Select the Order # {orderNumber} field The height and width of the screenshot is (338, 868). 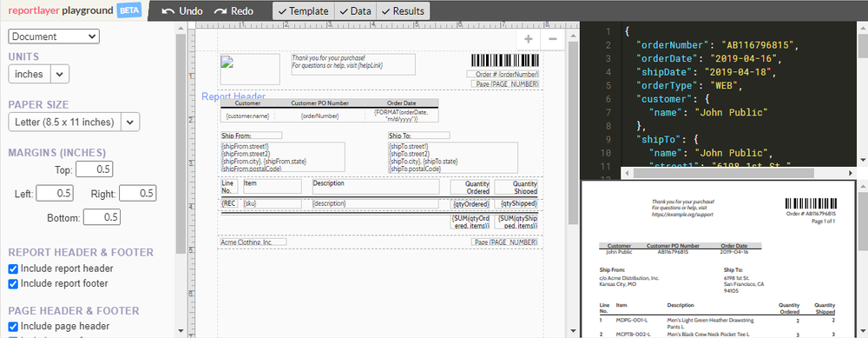click(x=503, y=74)
